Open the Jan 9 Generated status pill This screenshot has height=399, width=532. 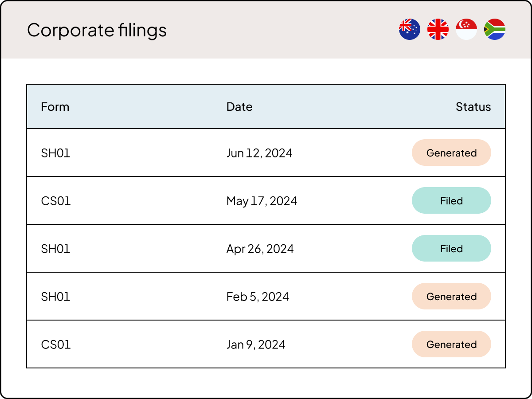point(451,344)
